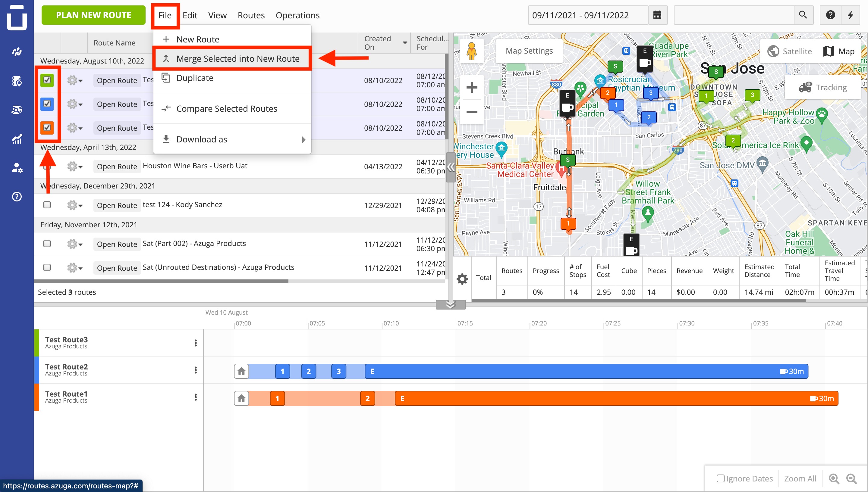Check the Sat (Part 002) route checkbox
The width and height of the screenshot is (868, 492).
pyautogui.click(x=47, y=244)
